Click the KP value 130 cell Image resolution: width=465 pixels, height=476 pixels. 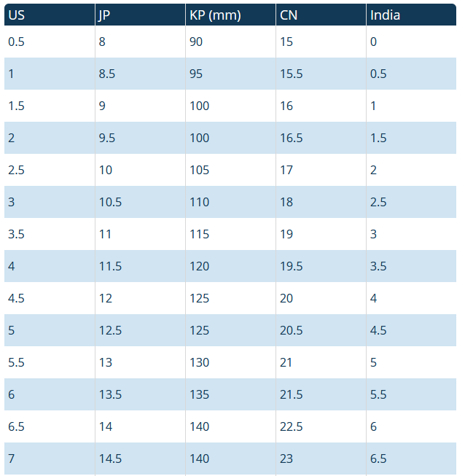[x=199, y=362]
